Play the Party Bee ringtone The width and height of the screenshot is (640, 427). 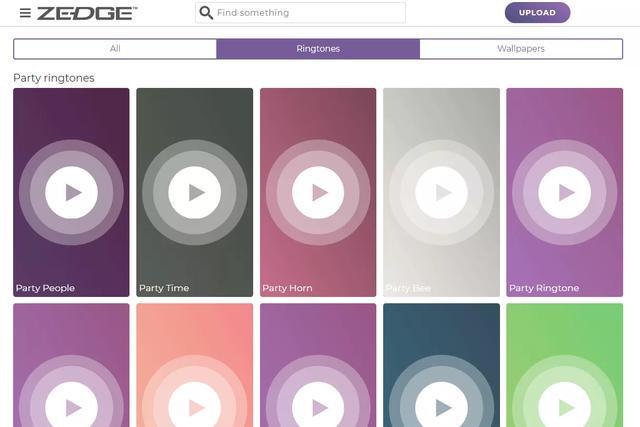click(441, 192)
